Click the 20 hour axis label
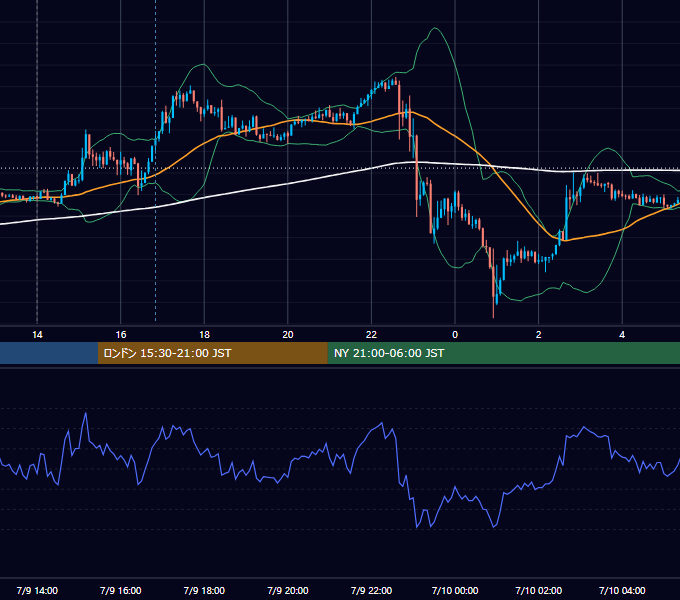The width and height of the screenshot is (680, 600). click(x=288, y=335)
